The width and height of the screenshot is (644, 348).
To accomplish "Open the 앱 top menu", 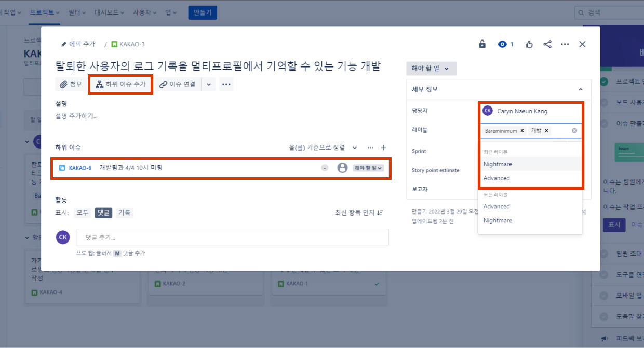I will 171,12.
